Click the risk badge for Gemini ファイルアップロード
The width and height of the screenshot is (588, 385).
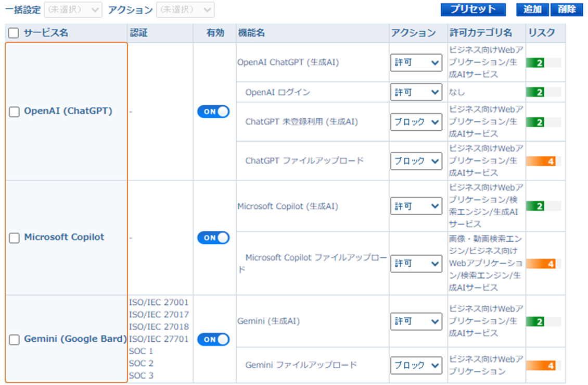pos(541,365)
